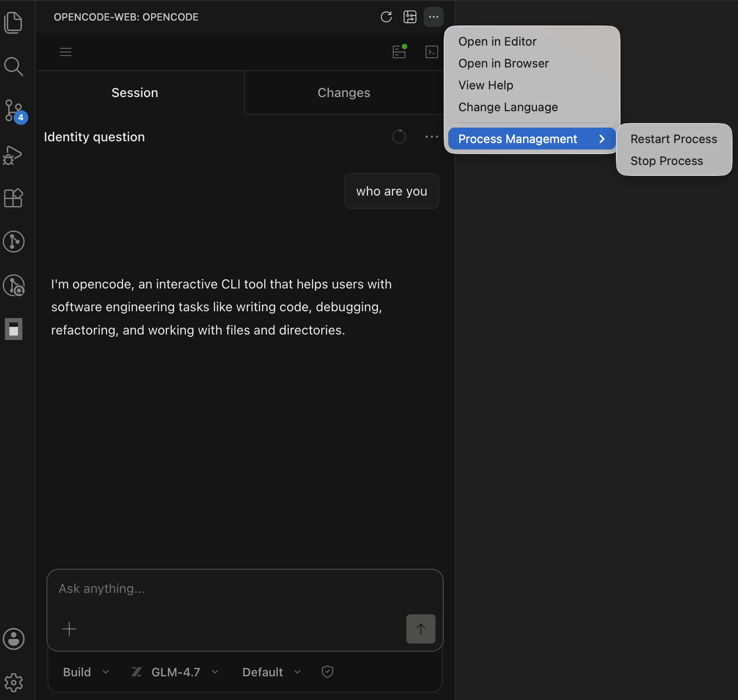Viewport: 738px width, 700px height.
Task: Choose Open in Browser from menu
Action: coord(532,63)
